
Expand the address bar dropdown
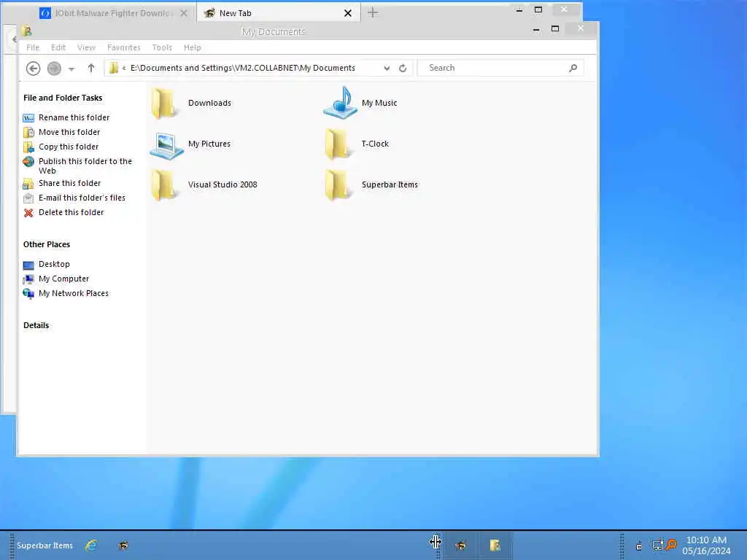(387, 68)
